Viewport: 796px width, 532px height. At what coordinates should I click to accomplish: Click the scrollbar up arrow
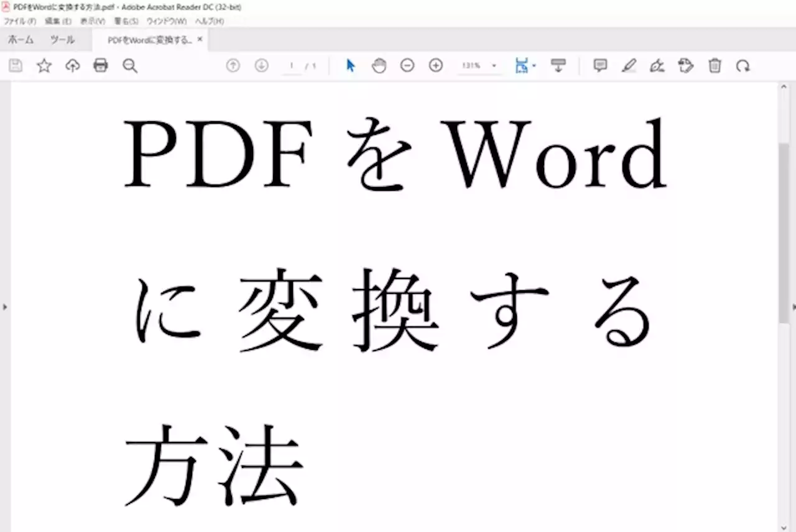[784, 88]
